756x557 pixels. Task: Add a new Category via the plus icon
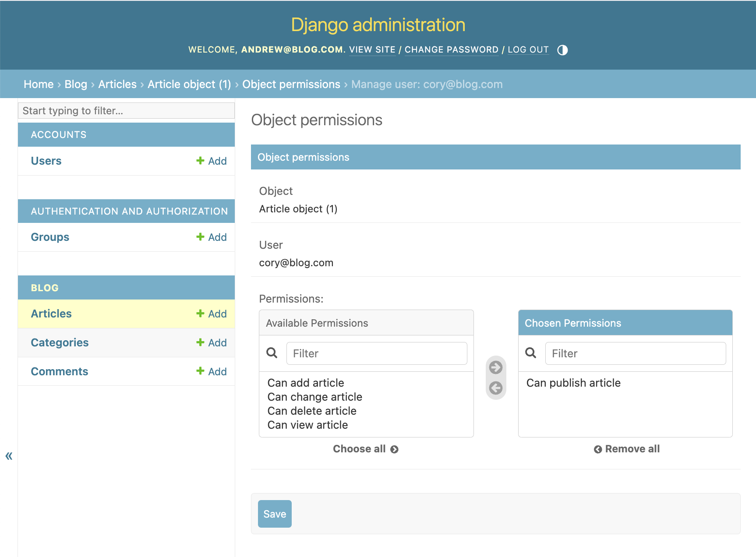click(211, 342)
